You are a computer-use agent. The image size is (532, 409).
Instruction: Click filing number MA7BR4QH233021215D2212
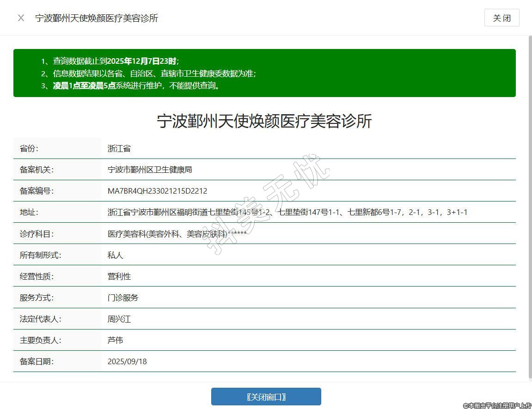click(x=157, y=191)
